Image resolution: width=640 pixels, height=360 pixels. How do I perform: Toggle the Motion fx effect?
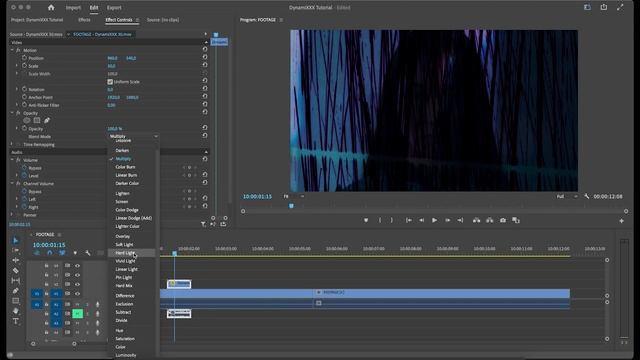[x=18, y=50]
